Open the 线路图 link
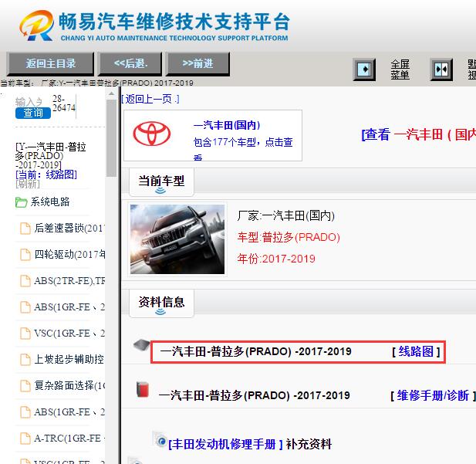This screenshot has width=476, height=464. pyautogui.click(x=416, y=351)
